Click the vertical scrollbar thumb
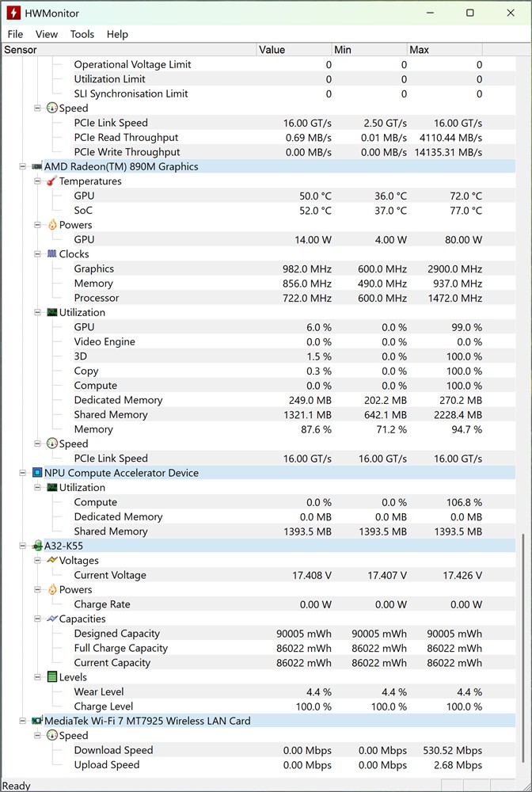This screenshot has width=532, height=792. coord(522,651)
